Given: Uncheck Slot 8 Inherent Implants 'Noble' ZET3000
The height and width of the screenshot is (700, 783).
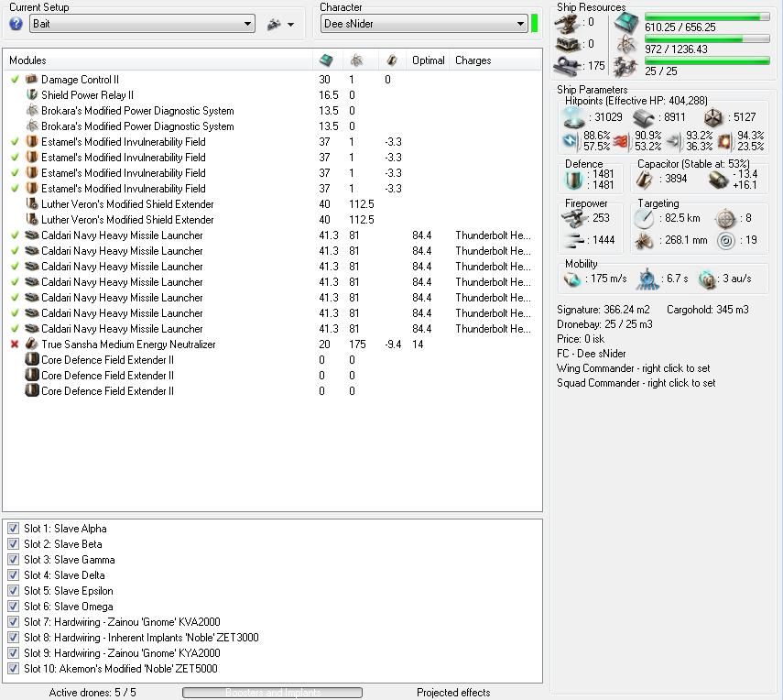Looking at the screenshot, I should click(x=14, y=638).
